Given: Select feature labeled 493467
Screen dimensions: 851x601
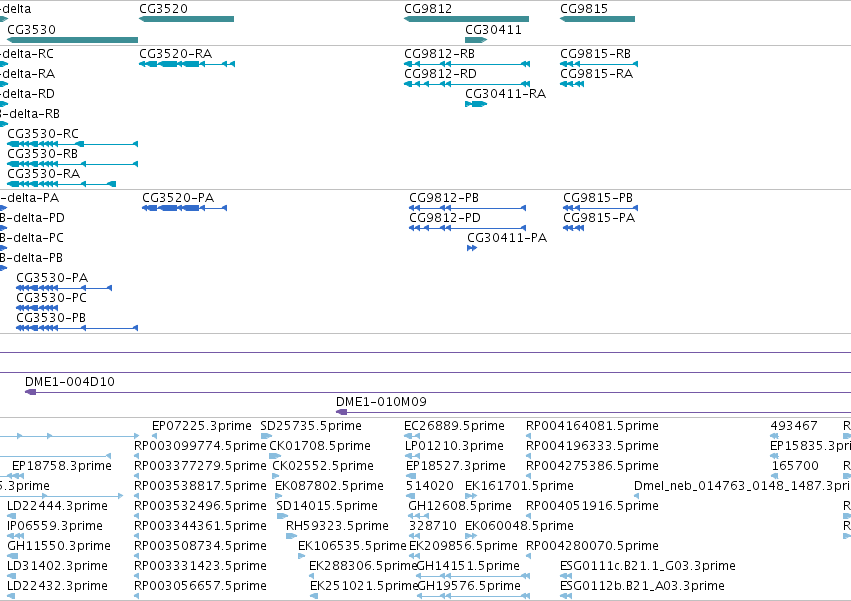Looking at the screenshot, I should 794,426.
